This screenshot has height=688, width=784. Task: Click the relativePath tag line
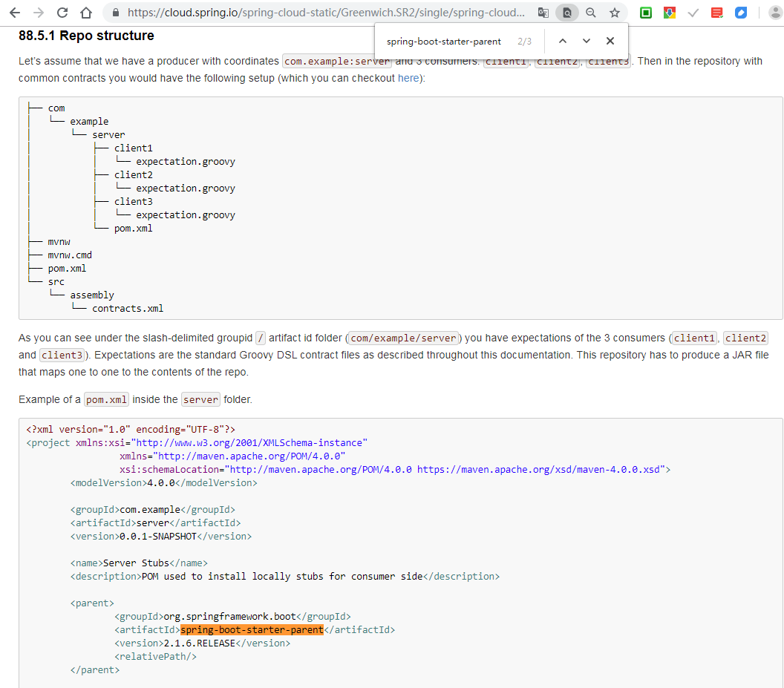(x=155, y=657)
